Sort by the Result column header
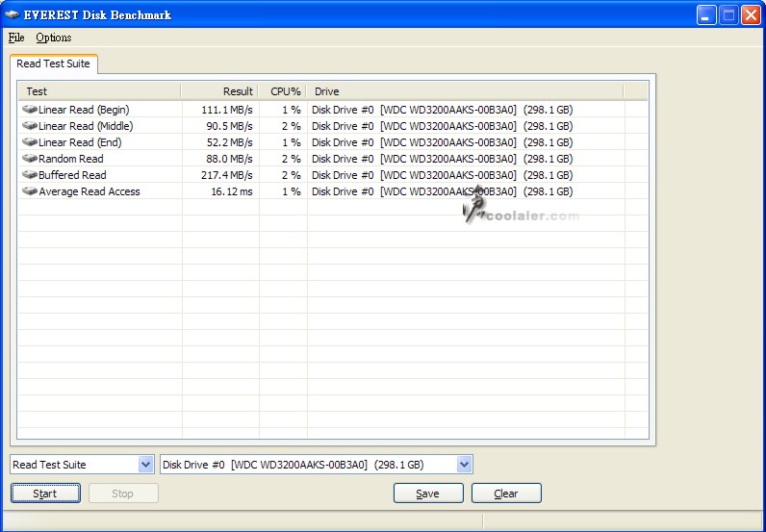 [219, 91]
